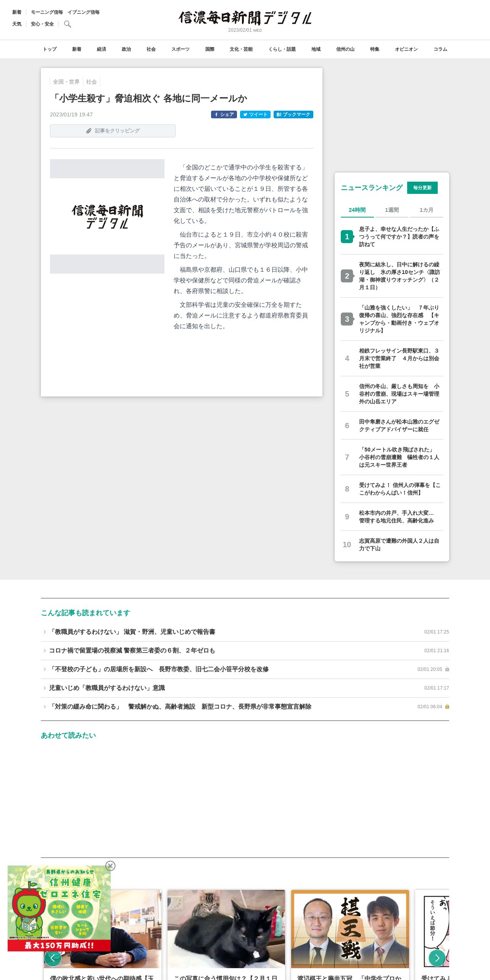Screen dimensions: 490x980
Task: Select オピニオン in the navigation bar
Action: 406,49
